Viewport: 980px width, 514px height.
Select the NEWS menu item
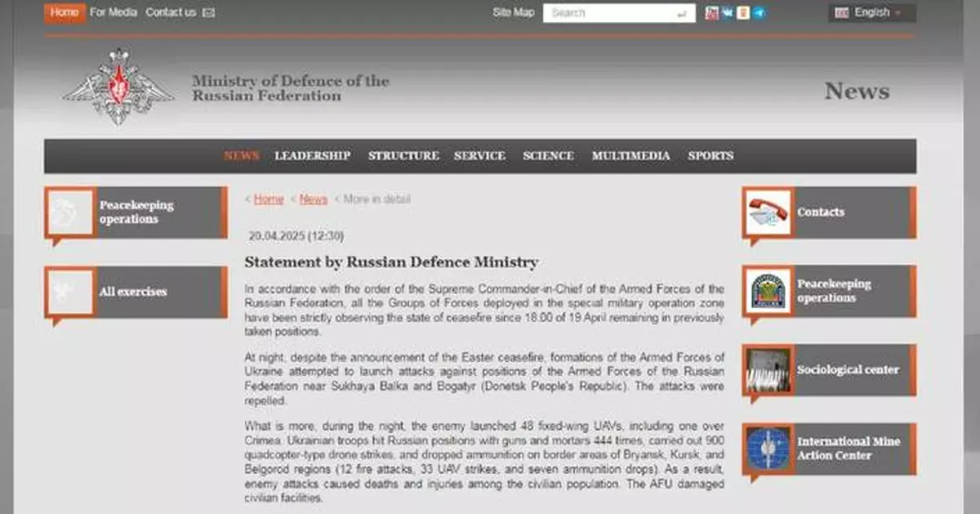point(241,156)
